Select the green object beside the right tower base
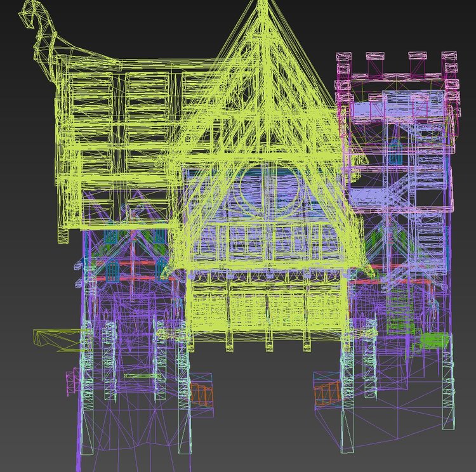This screenshot has height=472, width=476. point(434,340)
